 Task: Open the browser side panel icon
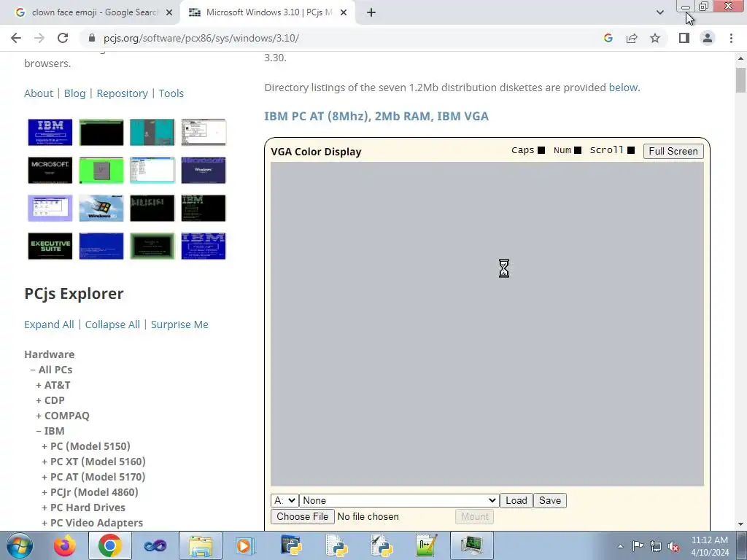[684, 38]
